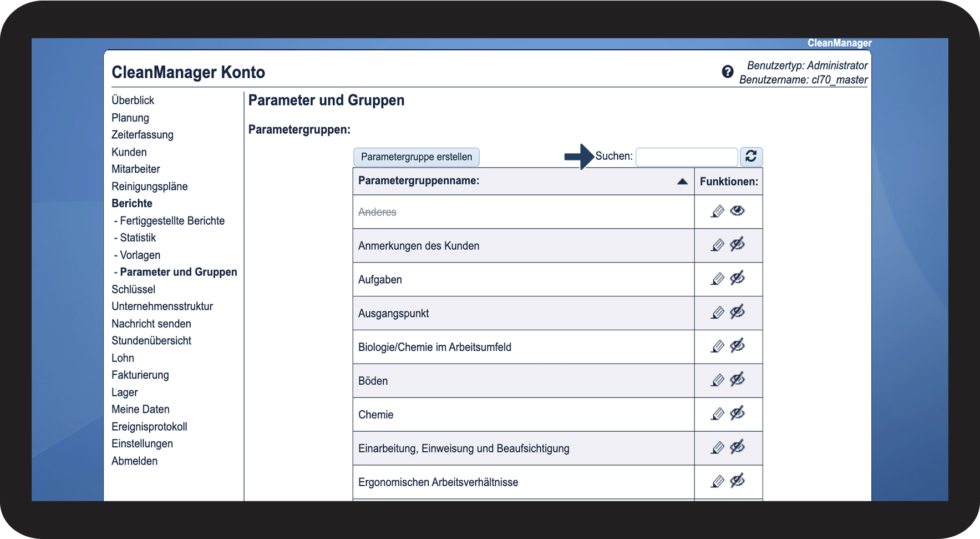Hide the Anmerkungen des Kunden group
980x539 pixels.
click(x=737, y=244)
